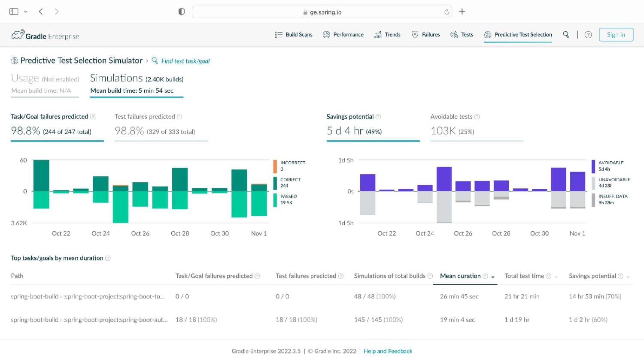Viewport: 644px width, 362px height.
Task: Switch to the Usage (Not enabled) tab
Action: click(45, 84)
